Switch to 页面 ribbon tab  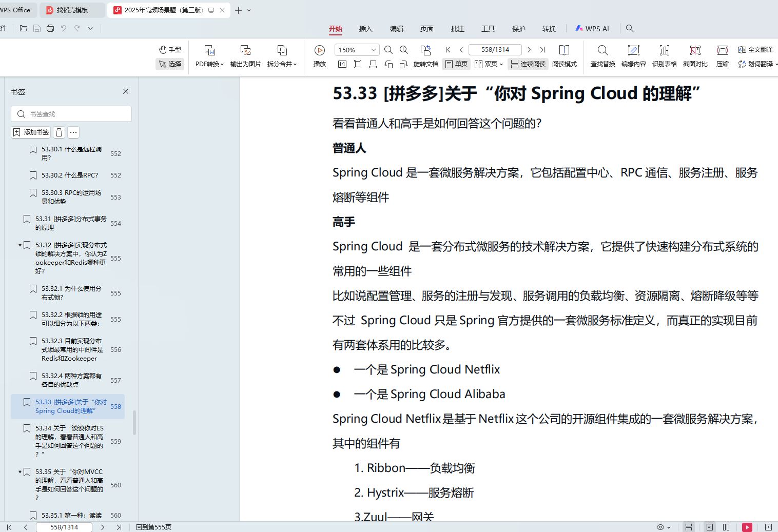pos(427,29)
